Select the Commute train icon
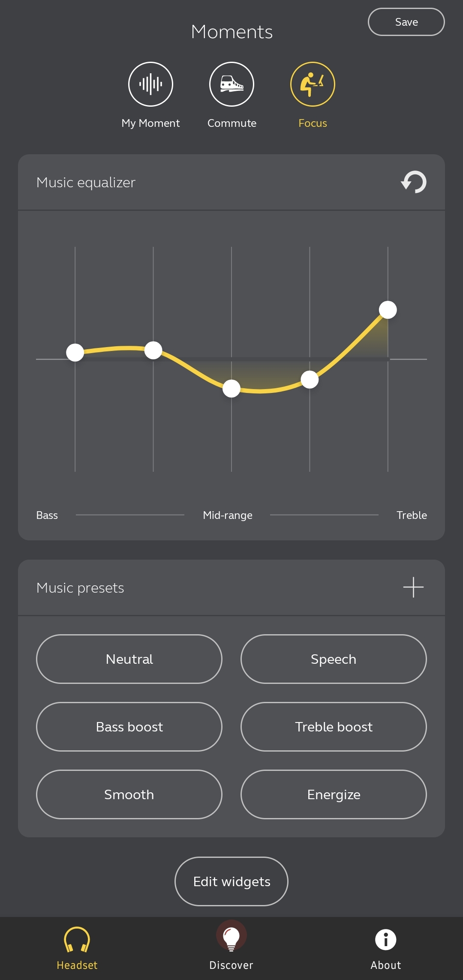The height and width of the screenshot is (980, 463). tap(231, 84)
